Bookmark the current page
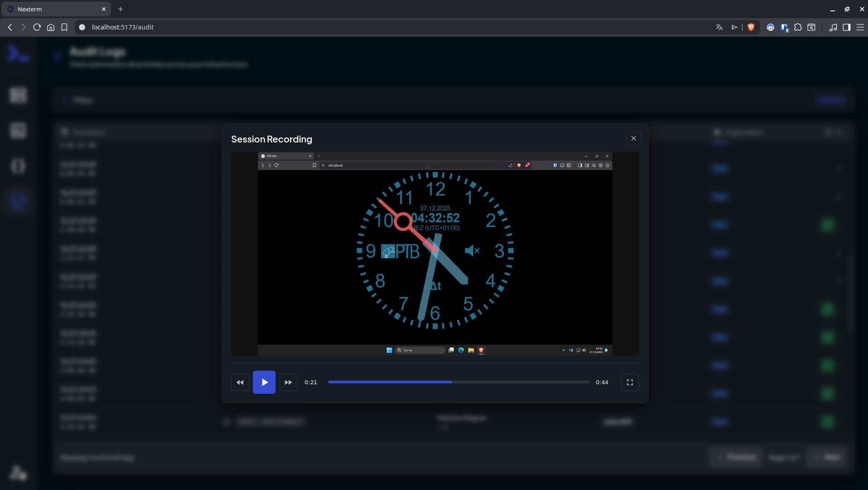The height and width of the screenshot is (490, 868). [x=64, y=27]
